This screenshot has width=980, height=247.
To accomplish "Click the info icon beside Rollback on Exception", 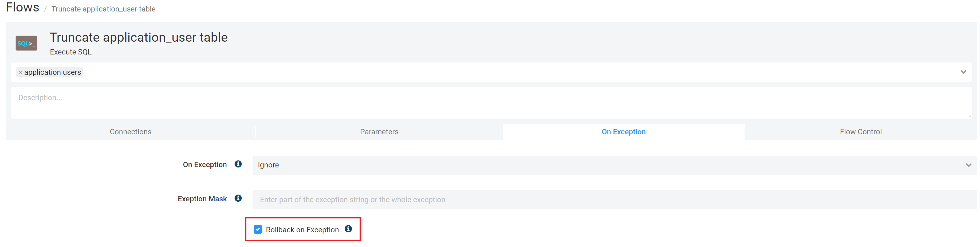I will click(348, 229).
